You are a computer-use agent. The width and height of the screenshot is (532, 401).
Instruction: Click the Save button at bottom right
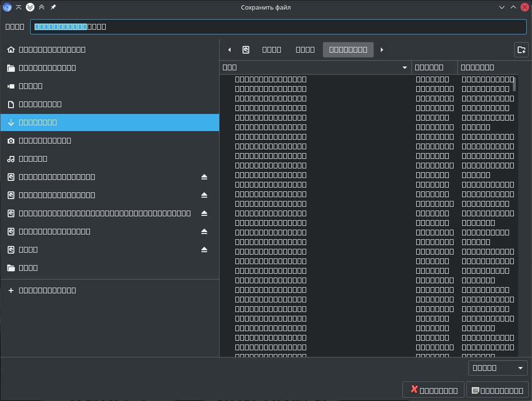[x=498, y=390]
